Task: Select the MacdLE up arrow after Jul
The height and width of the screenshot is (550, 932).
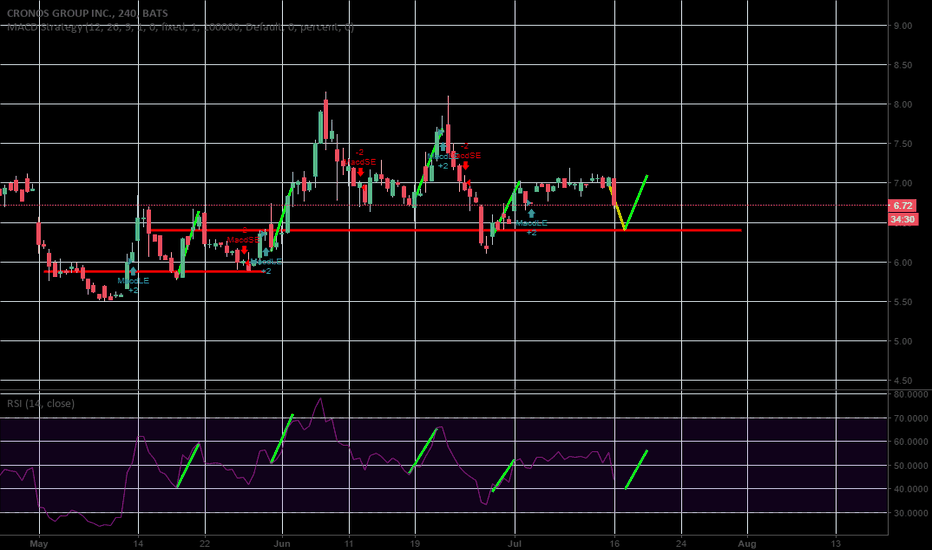Action: tap(531, 213)
